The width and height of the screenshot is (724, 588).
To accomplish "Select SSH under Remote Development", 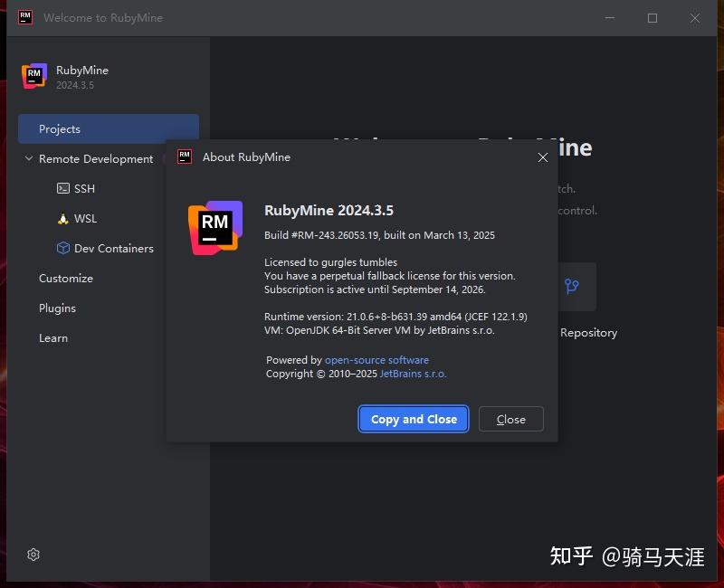I will coord(82,188).
